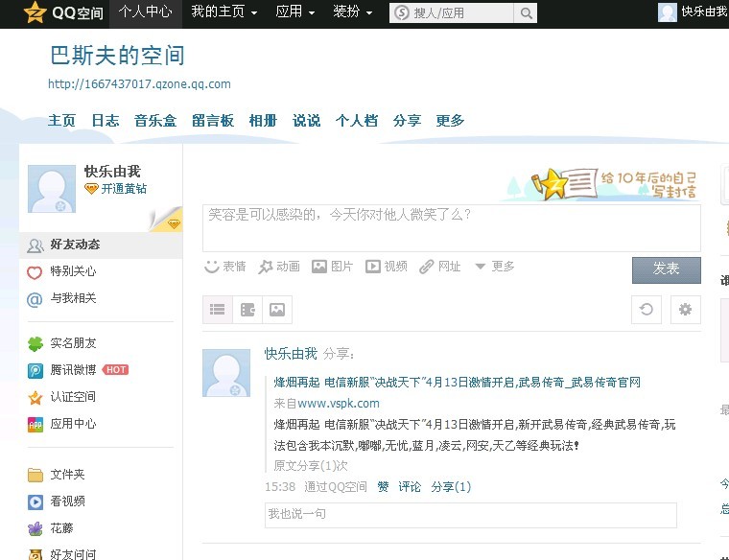Click 评论 on the shared post
729x560 pixels.
[x=410, y=486]
